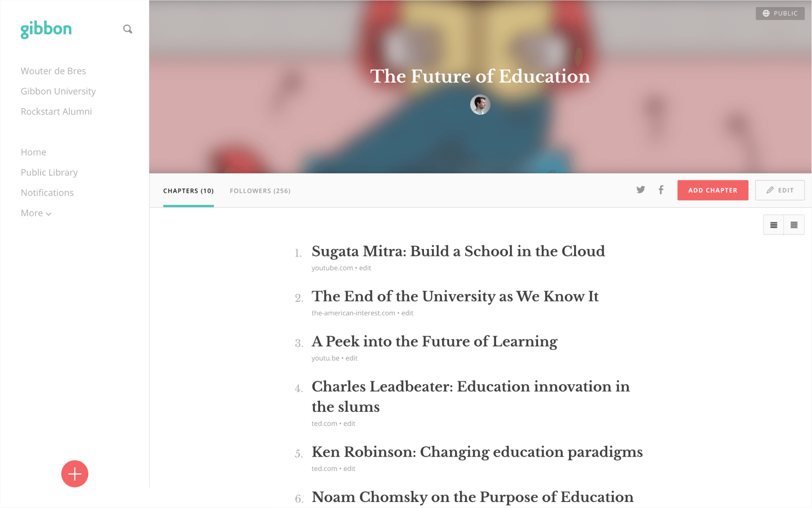Click the globe Public badge

tap(780, 13)
